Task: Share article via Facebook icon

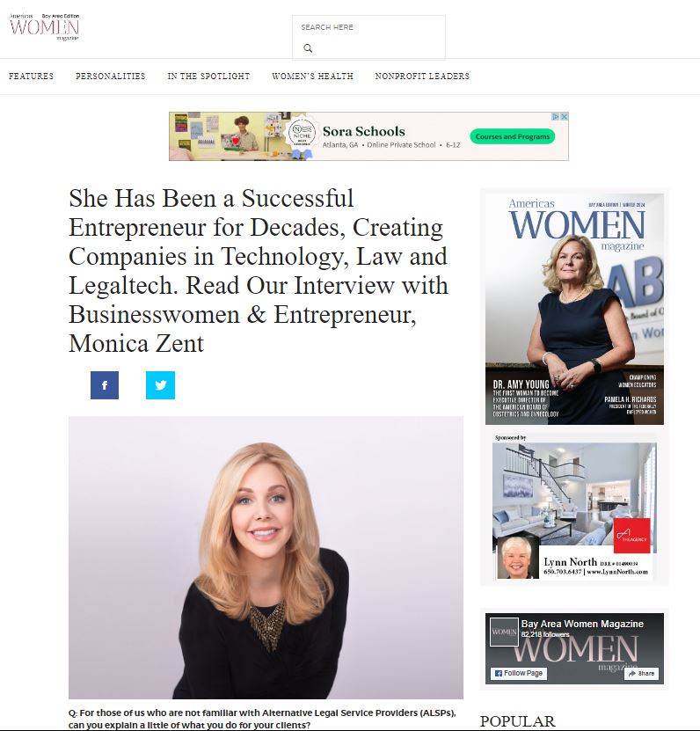Action: click(105, 385)
